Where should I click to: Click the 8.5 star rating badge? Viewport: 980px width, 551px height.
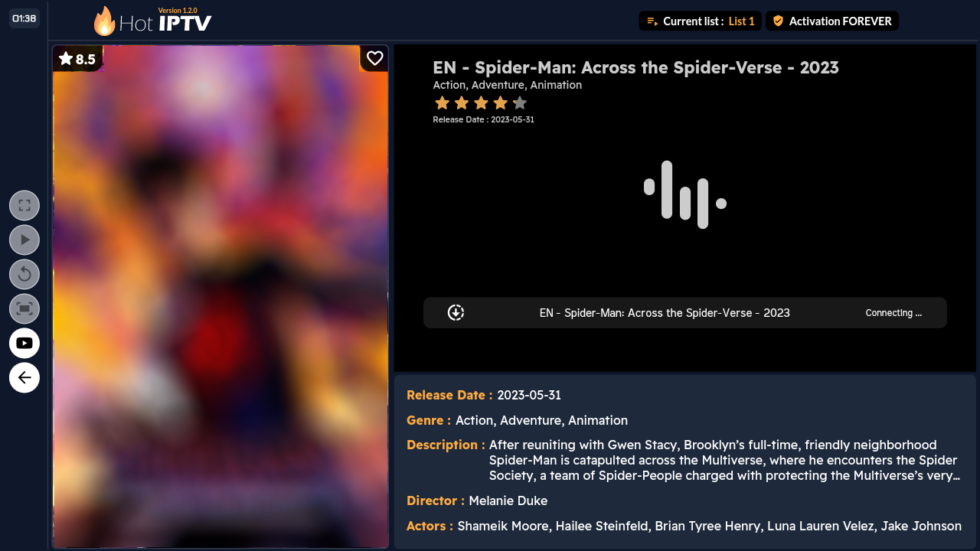click(77, 59)
